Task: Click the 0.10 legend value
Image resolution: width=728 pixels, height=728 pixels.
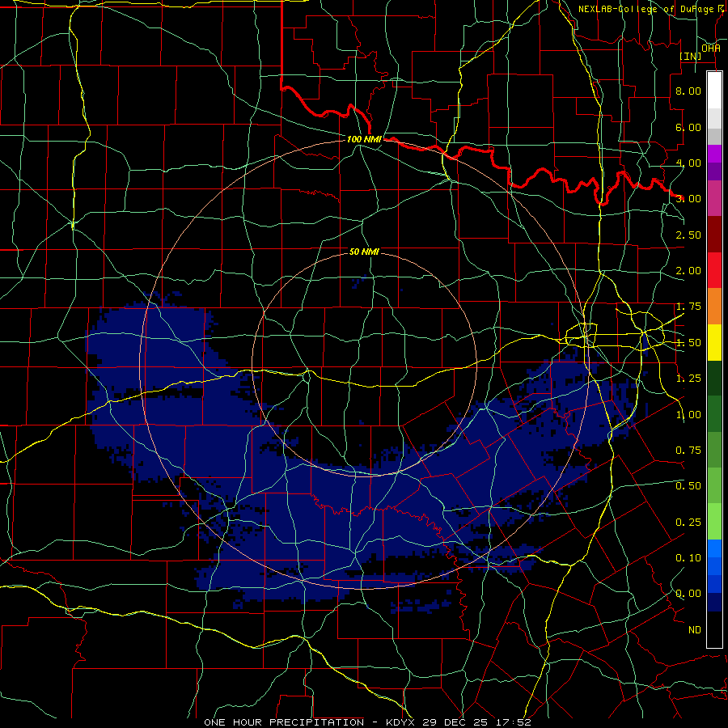Action: point(688,558)
